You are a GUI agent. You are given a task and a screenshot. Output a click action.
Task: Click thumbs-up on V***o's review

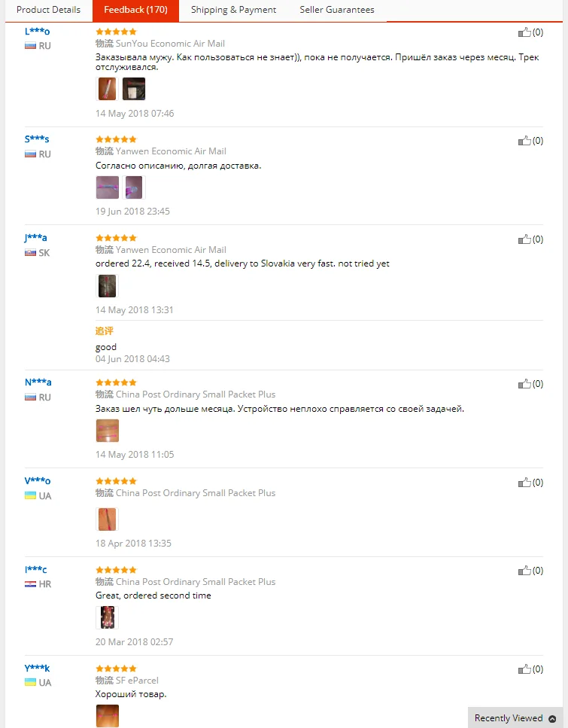click(x=524, y=483)
